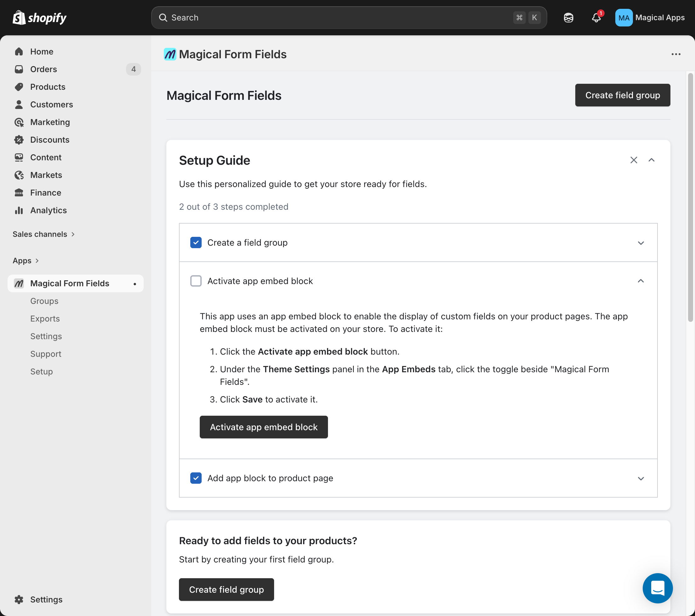The width and height of the screenshot is (695, 616).
Task: Click the Products icon
Action: pos(19,87)
